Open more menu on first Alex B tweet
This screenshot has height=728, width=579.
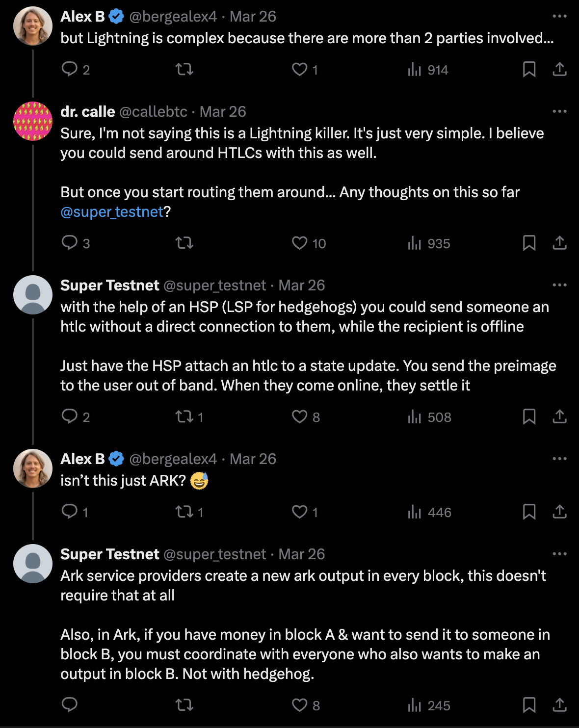pos(559,16)
